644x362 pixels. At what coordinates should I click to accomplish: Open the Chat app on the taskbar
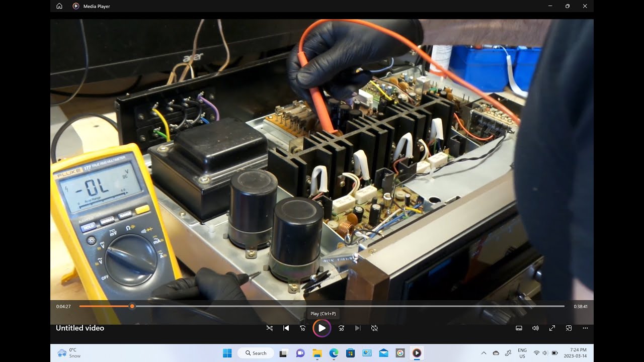(x=300, y=353)
